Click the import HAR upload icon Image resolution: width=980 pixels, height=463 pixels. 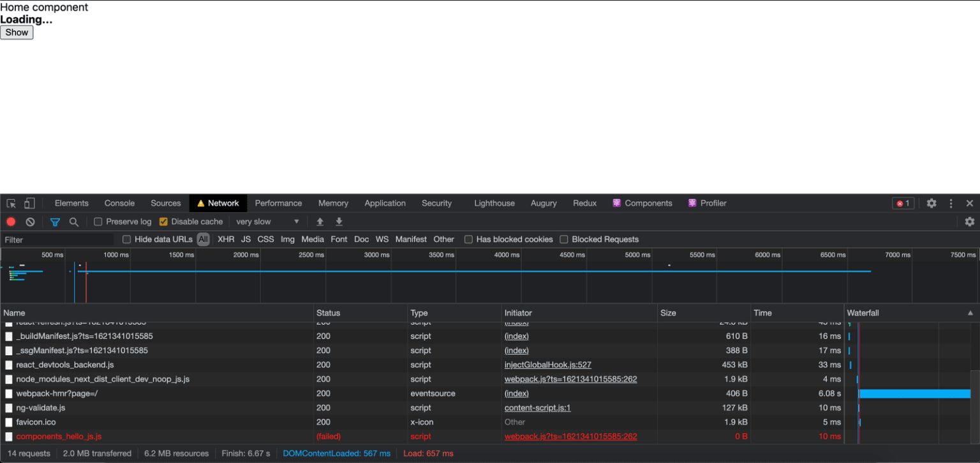(320, 222)
